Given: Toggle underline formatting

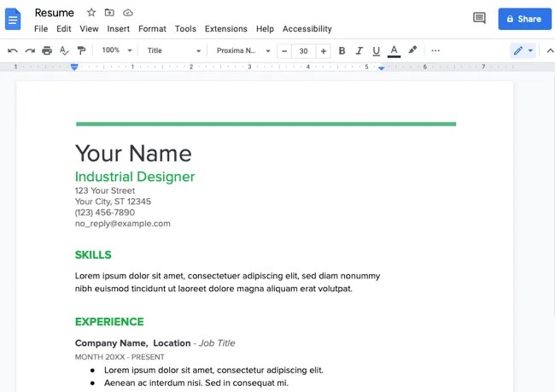Looking at the screenshot, I should (x=377, y=51).
